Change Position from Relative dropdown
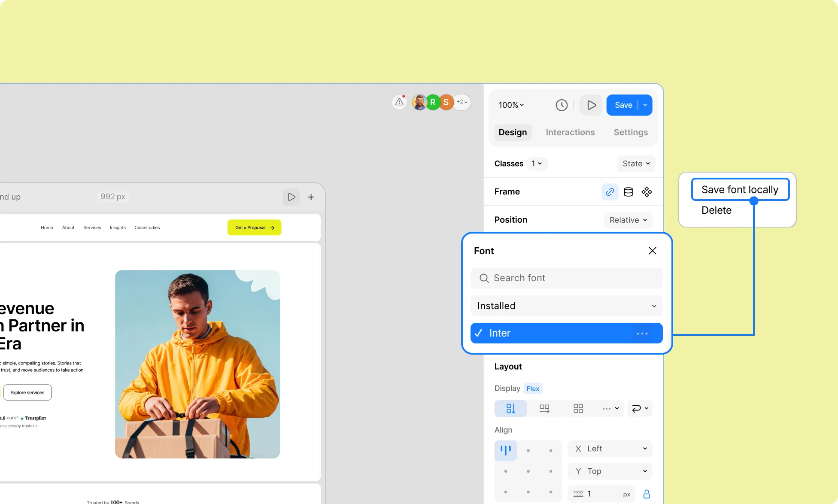 coord(628,220)
